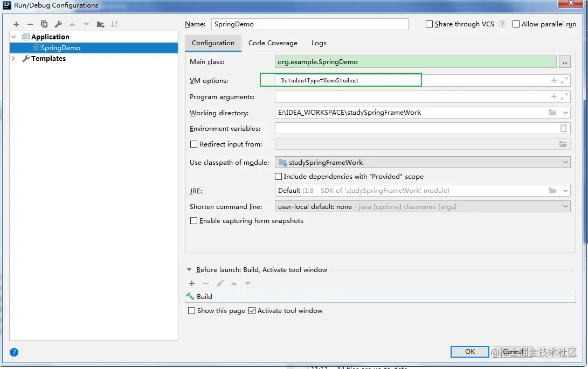Browse for Main class with ellipsis button
This screenshot has width=588, height=369.
click(565, 62)
